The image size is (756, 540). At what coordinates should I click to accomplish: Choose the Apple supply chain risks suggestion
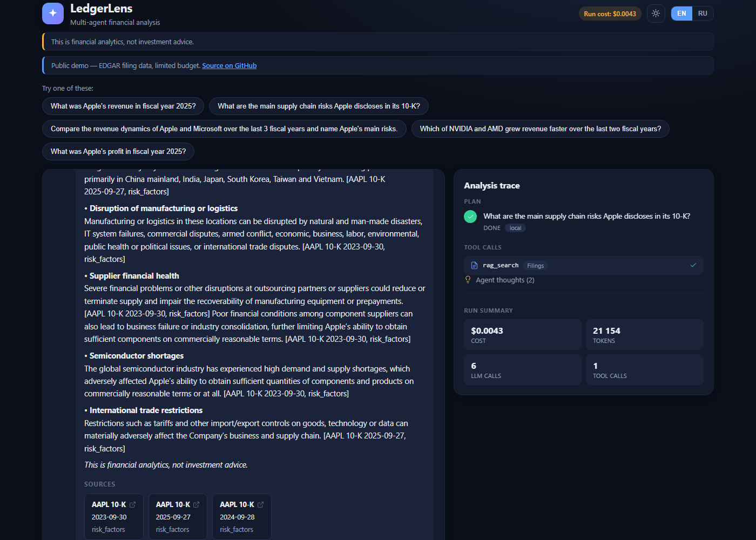click(319, 106)
